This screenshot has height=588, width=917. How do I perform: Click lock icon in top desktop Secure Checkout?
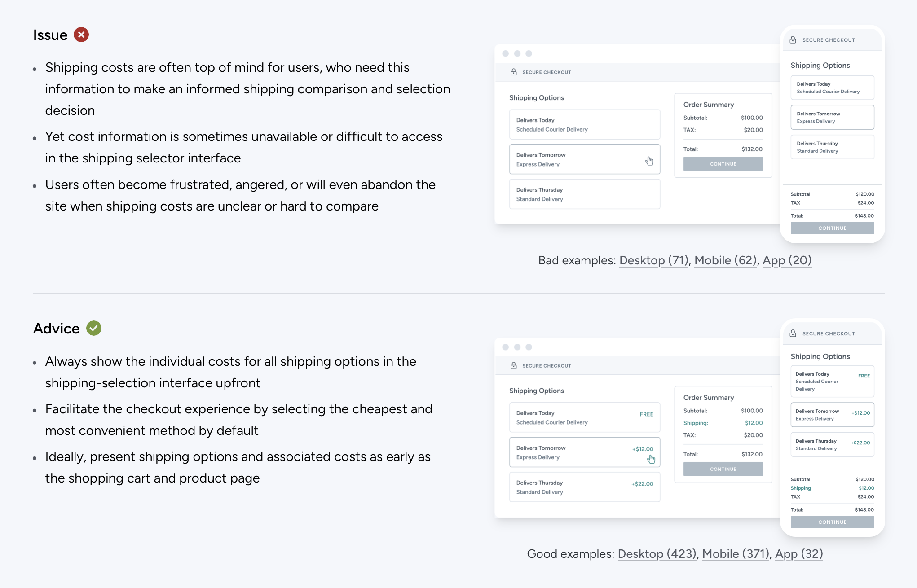(x=514, y=72)
